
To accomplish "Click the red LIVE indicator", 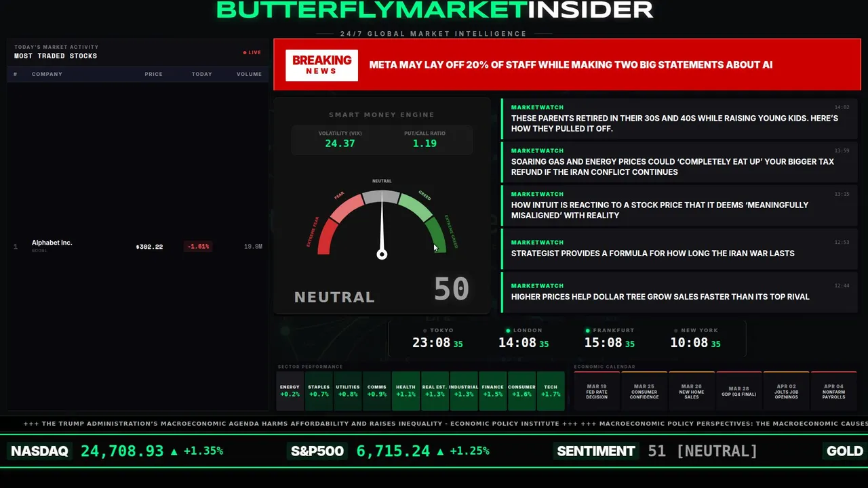I will (252, 52).
